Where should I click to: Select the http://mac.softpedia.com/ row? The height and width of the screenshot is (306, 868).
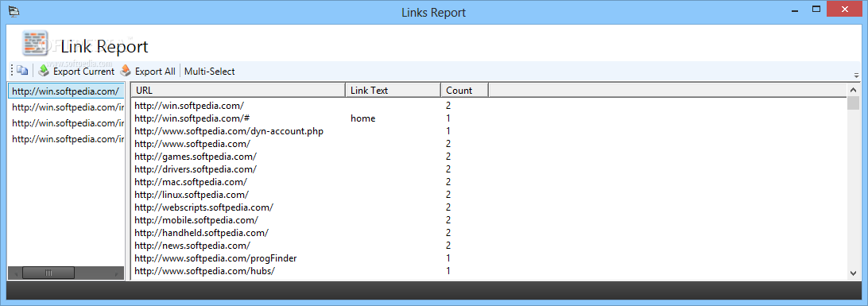pos(489,182)
